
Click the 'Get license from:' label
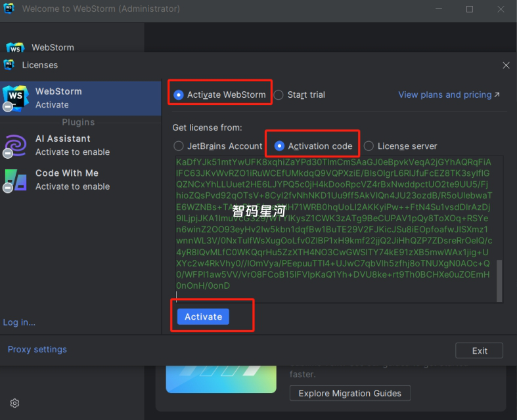207,127
